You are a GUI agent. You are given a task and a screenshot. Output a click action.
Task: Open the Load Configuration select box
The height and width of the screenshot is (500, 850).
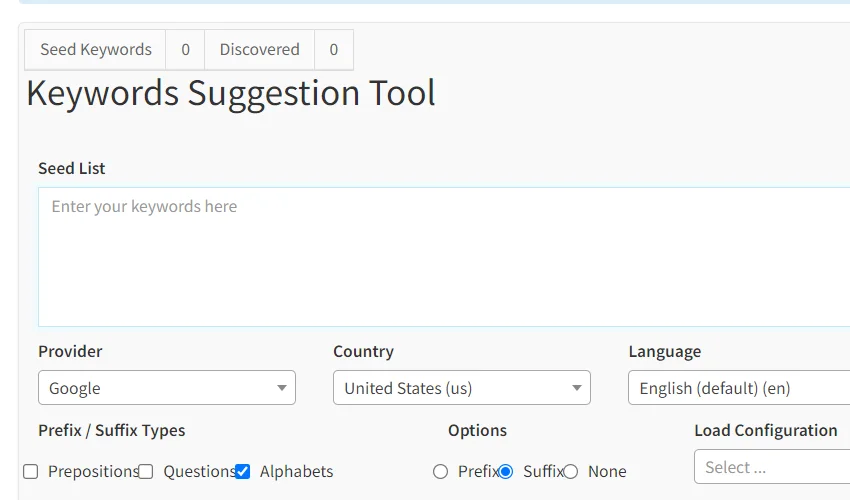tap(771, 467)
